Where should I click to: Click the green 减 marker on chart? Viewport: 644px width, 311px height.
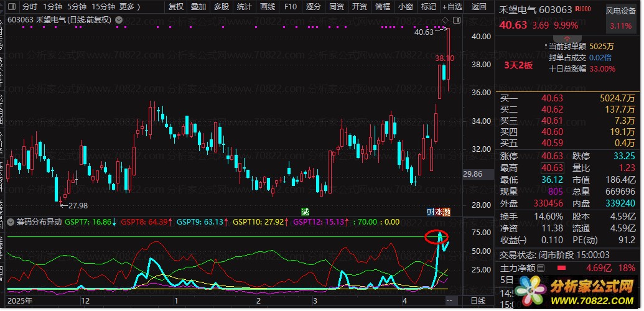(305, 212)
